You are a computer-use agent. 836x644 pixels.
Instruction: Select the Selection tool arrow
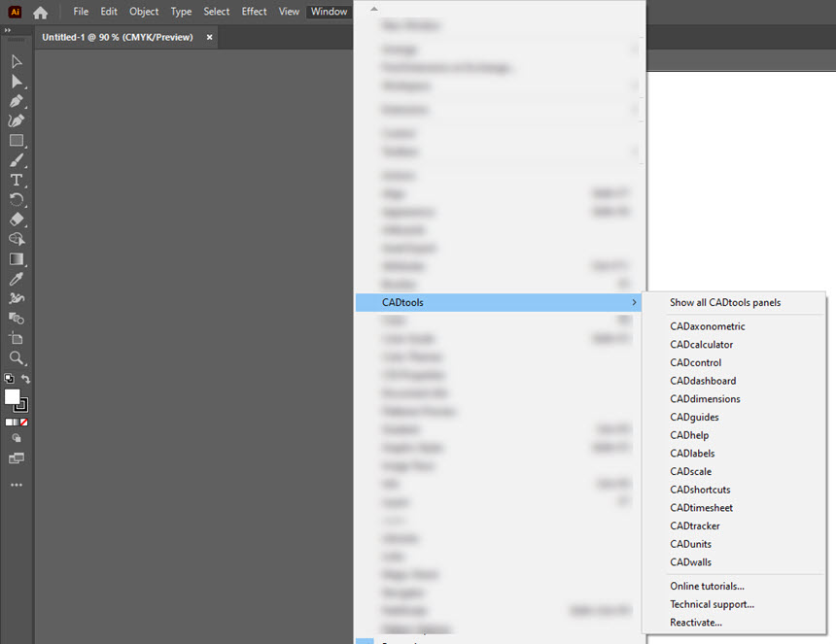[x=17, y=62]
